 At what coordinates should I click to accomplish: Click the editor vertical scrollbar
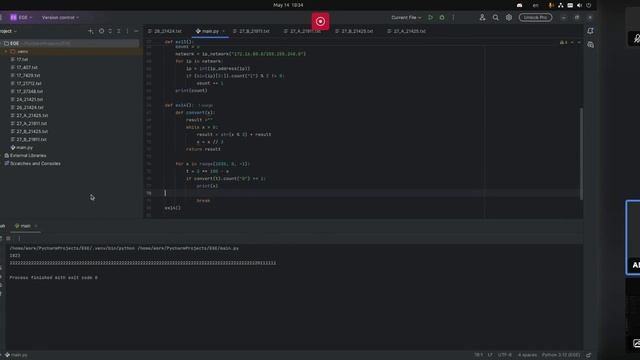coord(581,153)
